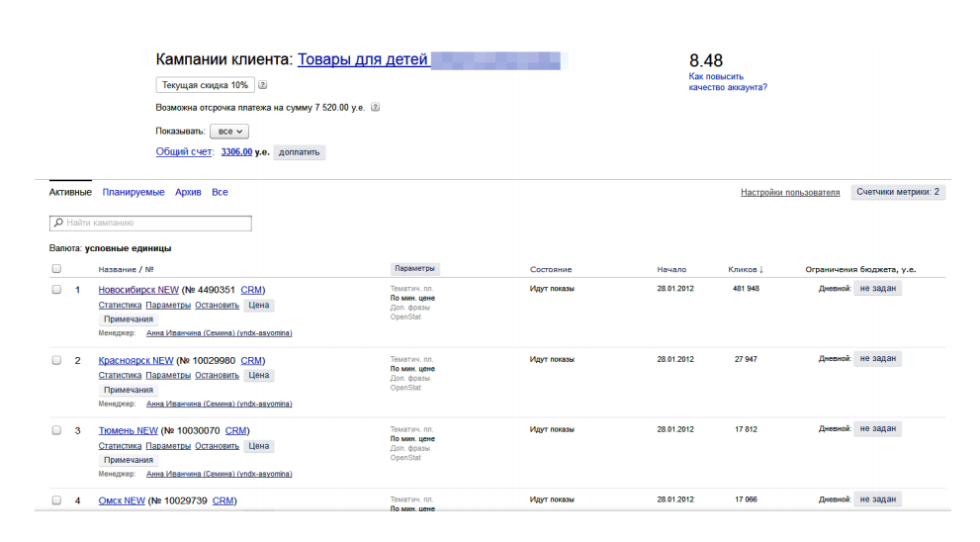Open manager link under Новосибирск NEW
980x542 pixels.
click(219, 333)
